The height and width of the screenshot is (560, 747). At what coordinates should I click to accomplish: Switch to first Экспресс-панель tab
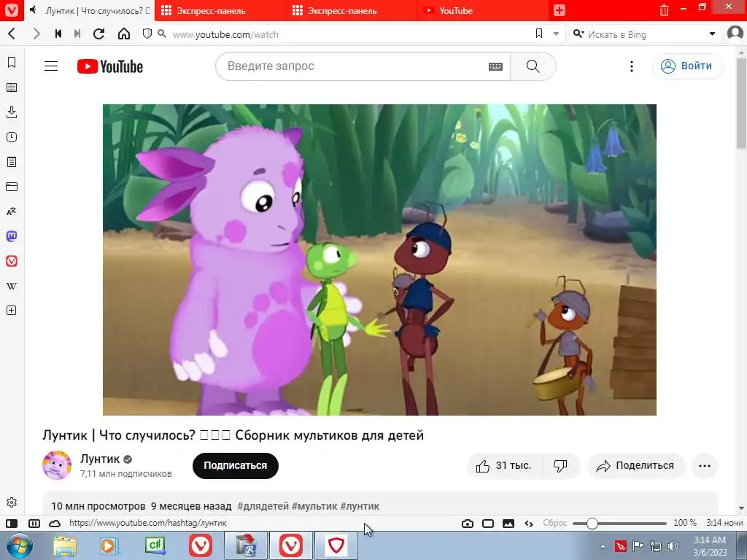220,10
